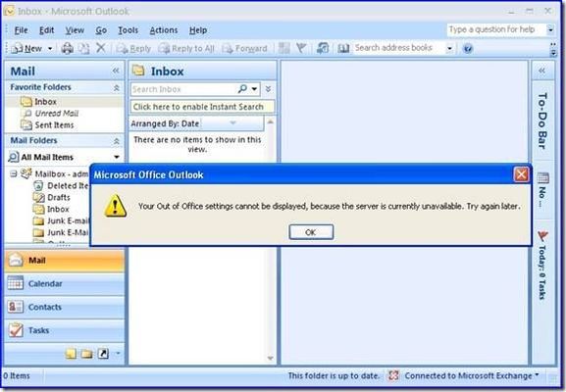Select Inbox under Favorite Folders
Screen dimensions: 566x392
tap(45, 102)
